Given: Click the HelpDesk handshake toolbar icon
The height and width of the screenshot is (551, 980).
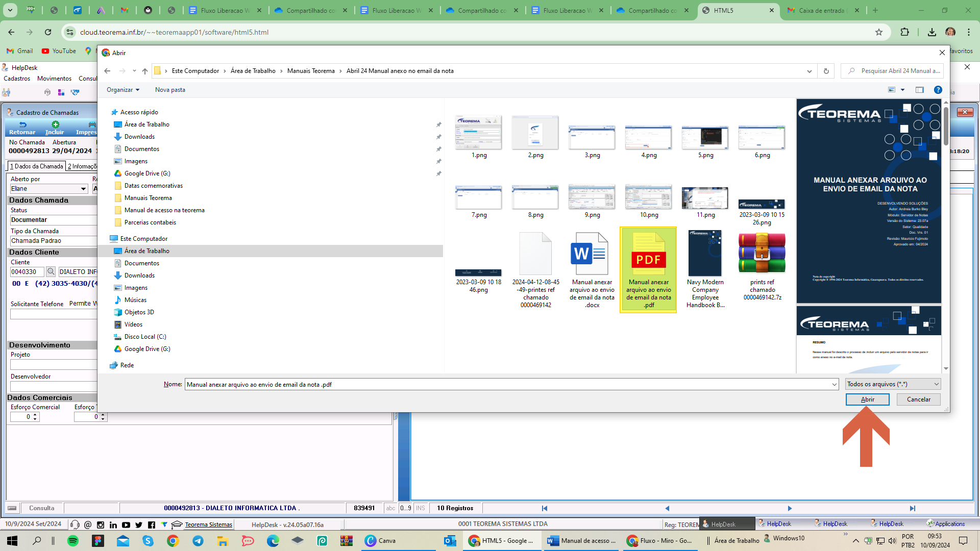Looking at the screenshot, I should [x=75, y=92].
